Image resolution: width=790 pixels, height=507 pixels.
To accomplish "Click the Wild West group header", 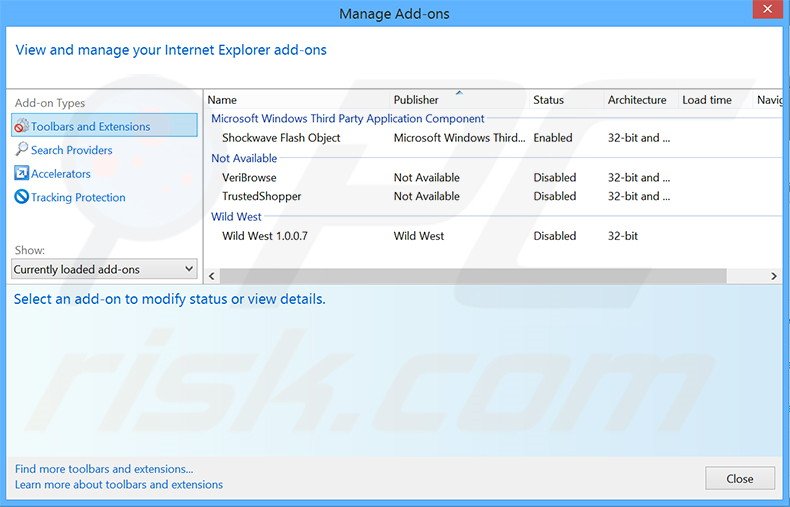I will (236, 217).
